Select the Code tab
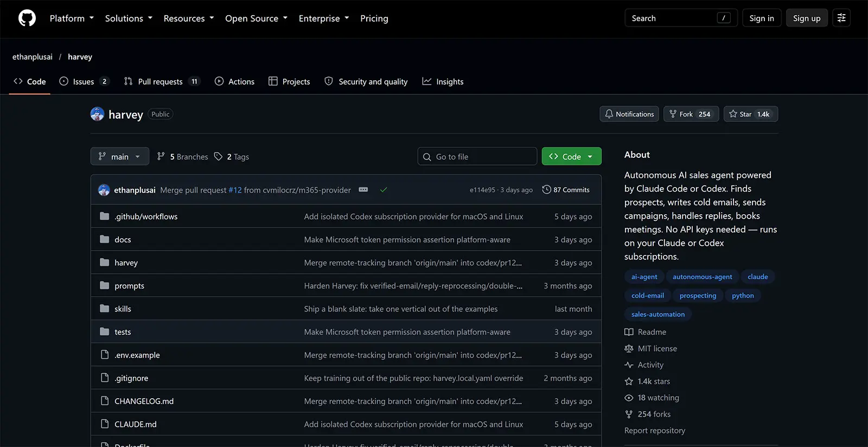Viewport: 868px width, 447px height. click(30, 81)
